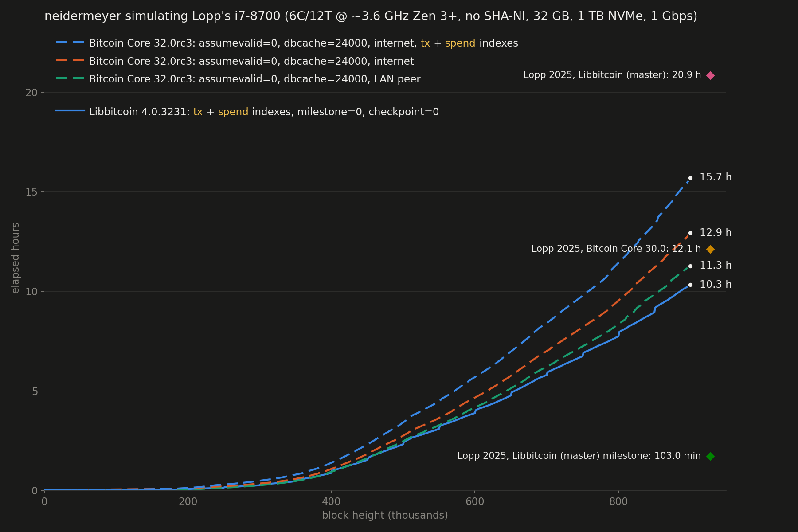Click the solid blue legend line for Libbitcoin 4.0.3231
The height and width of the screenshot is (532, 798).
point(70,110)
